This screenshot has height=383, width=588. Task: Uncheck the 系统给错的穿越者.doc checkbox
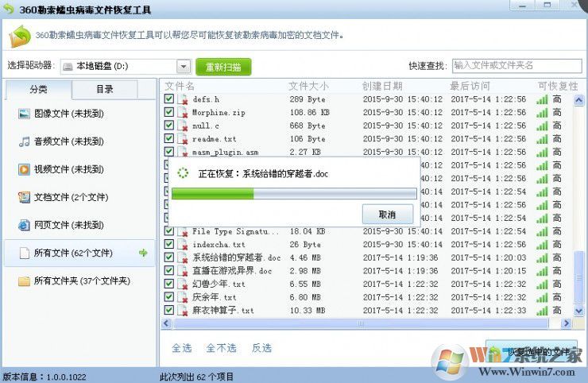tap(169, 257)
